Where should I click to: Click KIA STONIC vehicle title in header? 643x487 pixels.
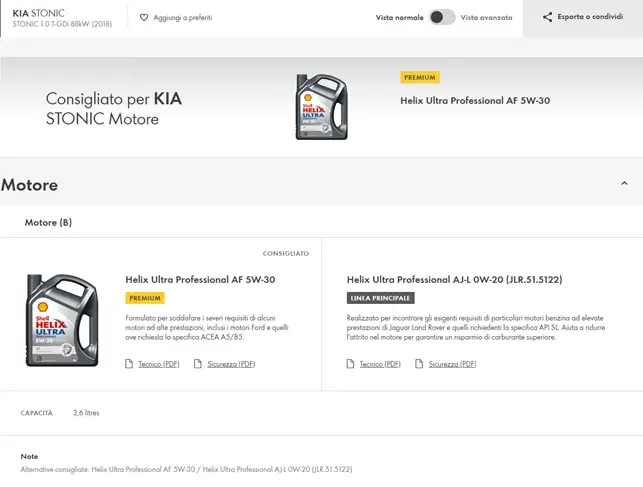pos(39,13)
